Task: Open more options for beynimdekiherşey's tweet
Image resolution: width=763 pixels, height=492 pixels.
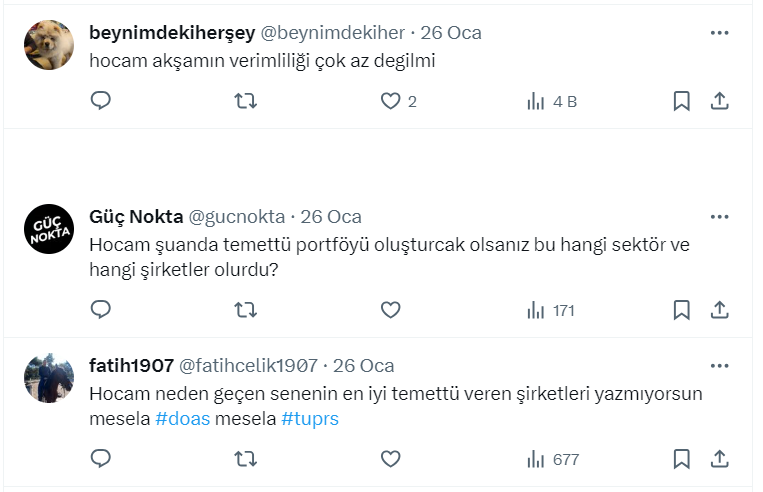Action: (719, 33)
